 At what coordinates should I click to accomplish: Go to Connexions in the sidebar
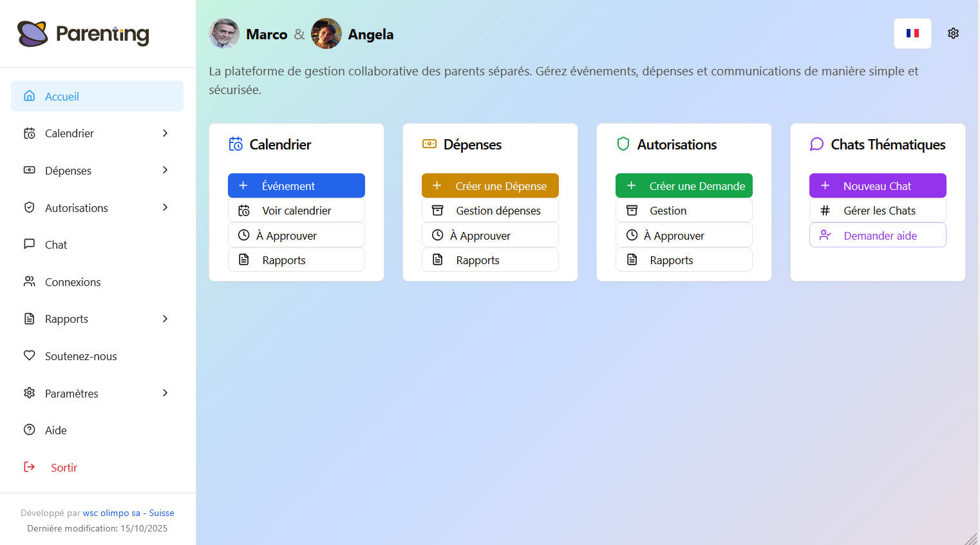(72, 282)
